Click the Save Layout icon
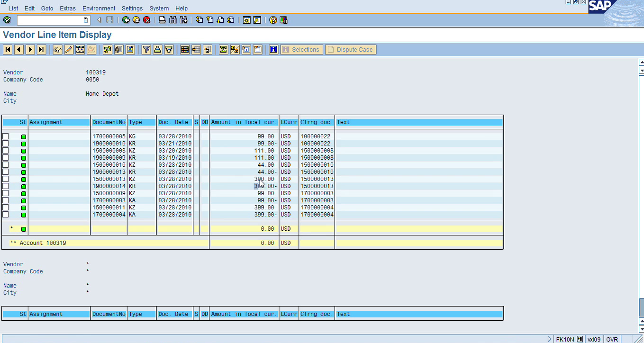 [x=208, y=49]
